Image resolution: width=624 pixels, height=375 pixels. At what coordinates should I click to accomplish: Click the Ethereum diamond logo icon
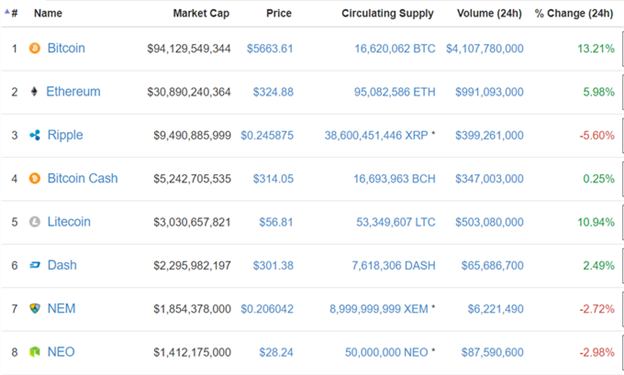(34, 92)
